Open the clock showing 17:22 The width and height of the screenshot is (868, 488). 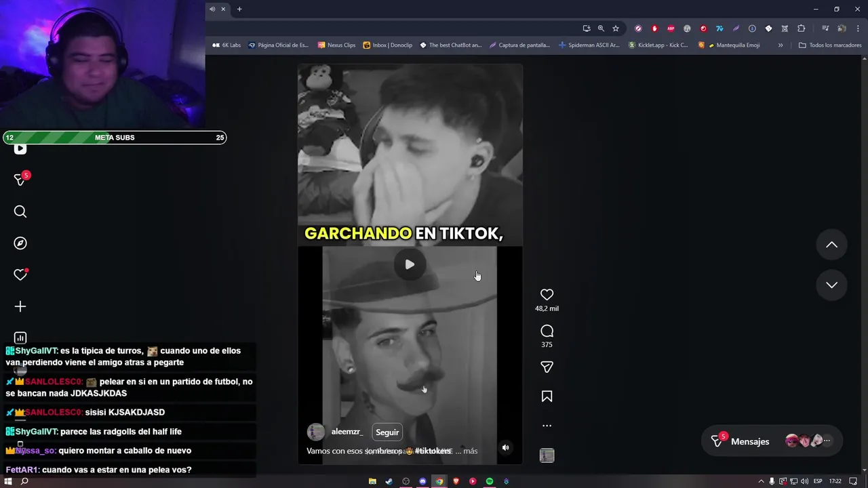coord(835,481)
